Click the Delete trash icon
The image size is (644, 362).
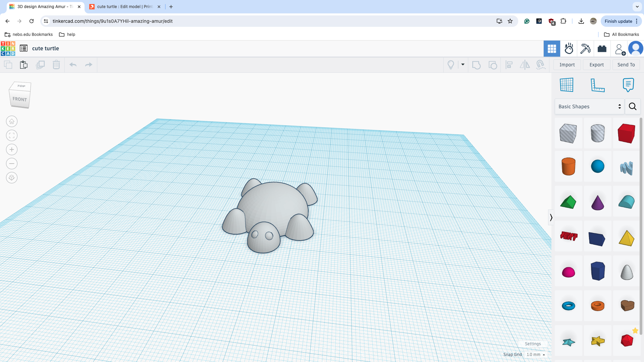(56, 65)
